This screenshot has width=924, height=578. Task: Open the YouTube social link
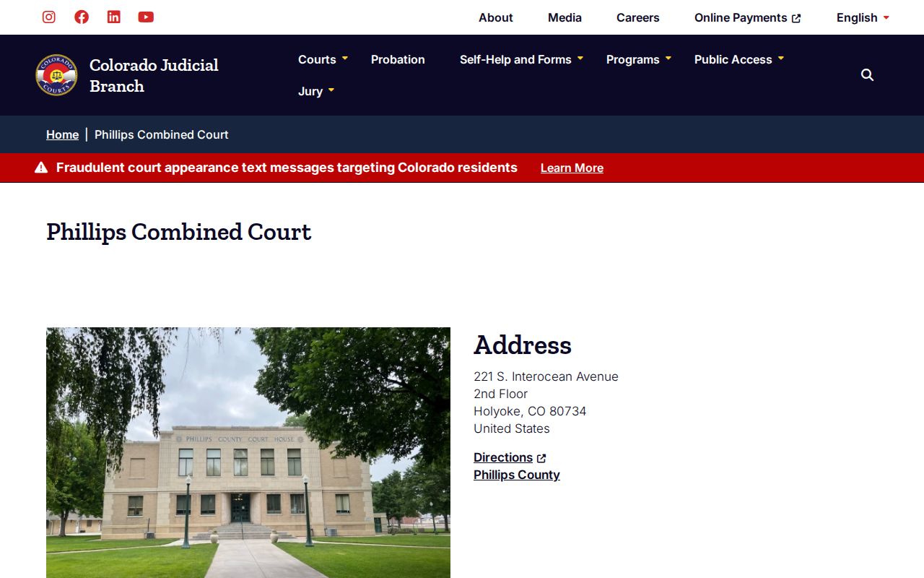[146, 17]
